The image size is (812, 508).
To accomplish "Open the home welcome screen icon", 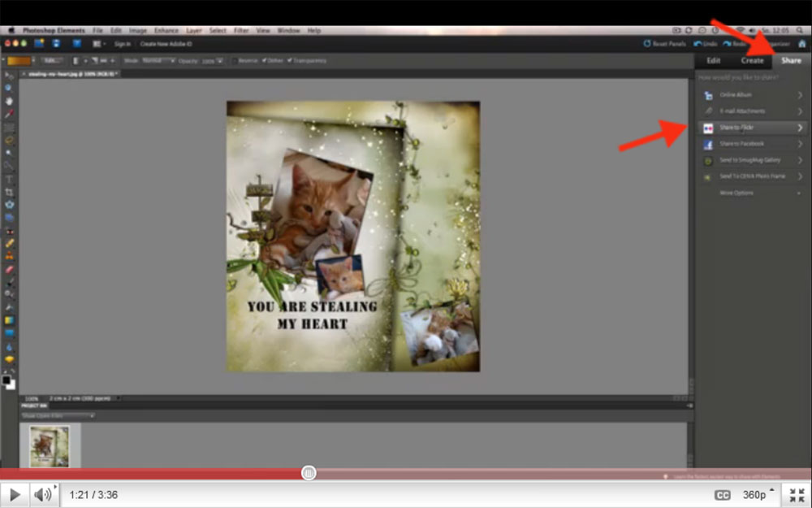I will tap(801, 44).
